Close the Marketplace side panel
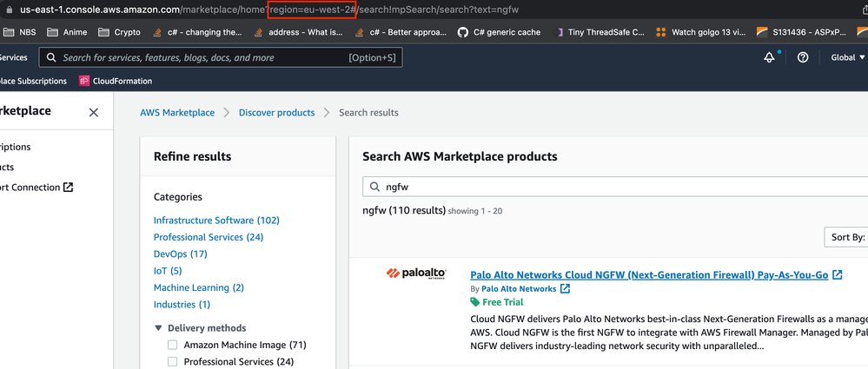Screen dimensions: 868x369 (94, 112)
